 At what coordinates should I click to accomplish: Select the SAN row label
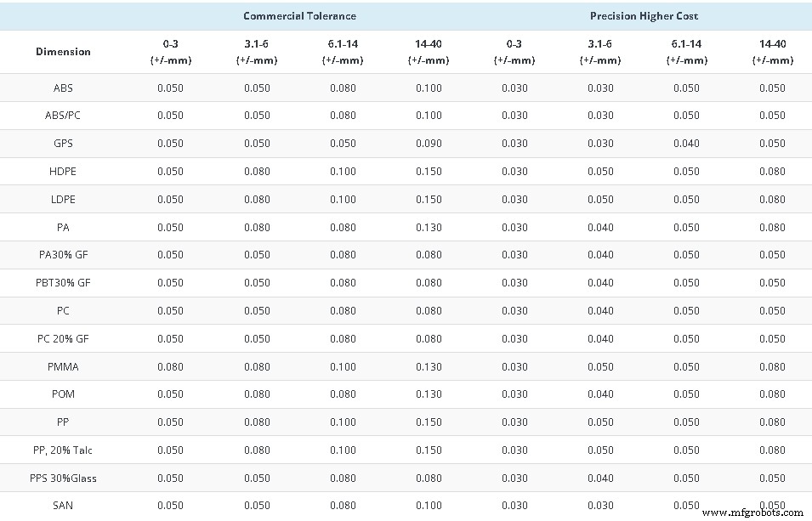tap(63, 505)
